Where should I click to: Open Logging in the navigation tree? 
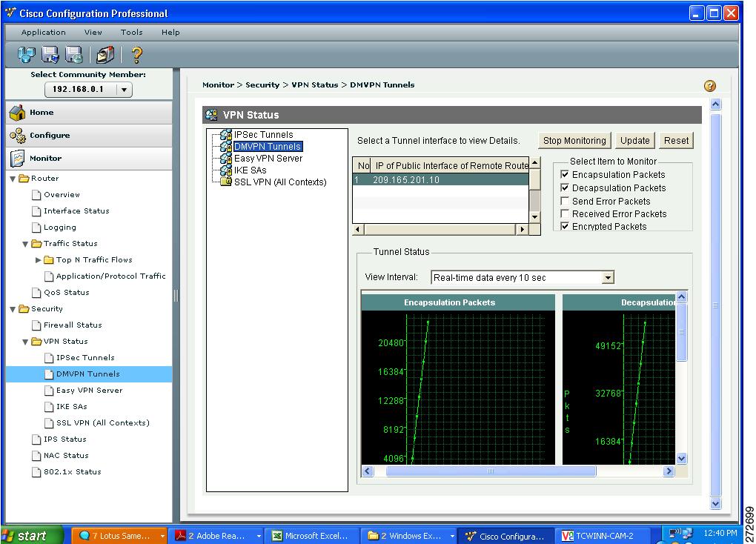pyautogui.click(x=60, y=228)
